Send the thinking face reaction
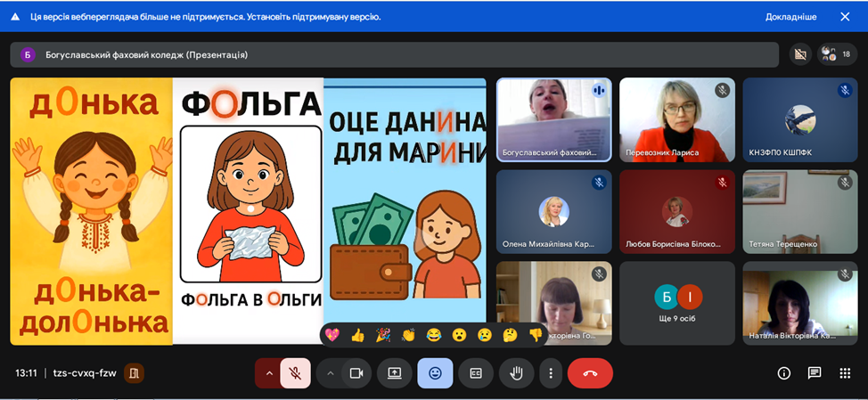 pyautogui.click(x=510, y=335)
